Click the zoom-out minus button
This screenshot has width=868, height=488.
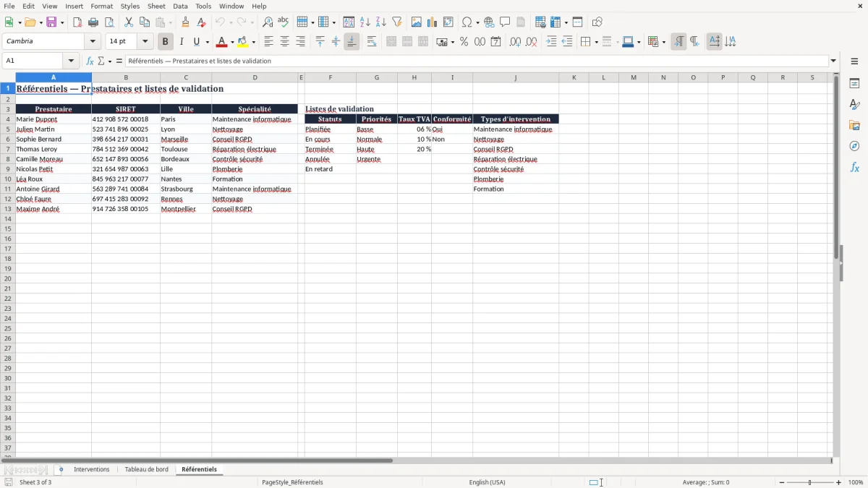click(782, 482)
